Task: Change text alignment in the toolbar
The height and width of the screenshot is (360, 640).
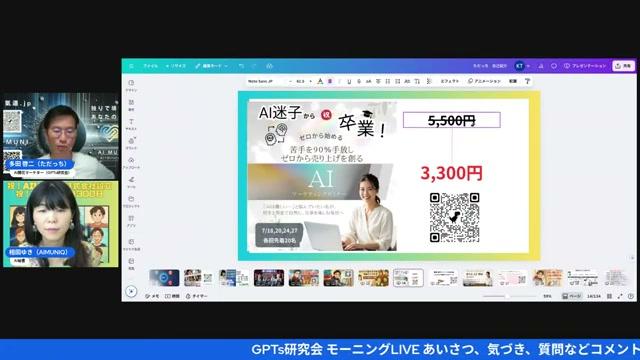Action: (378, 81)
